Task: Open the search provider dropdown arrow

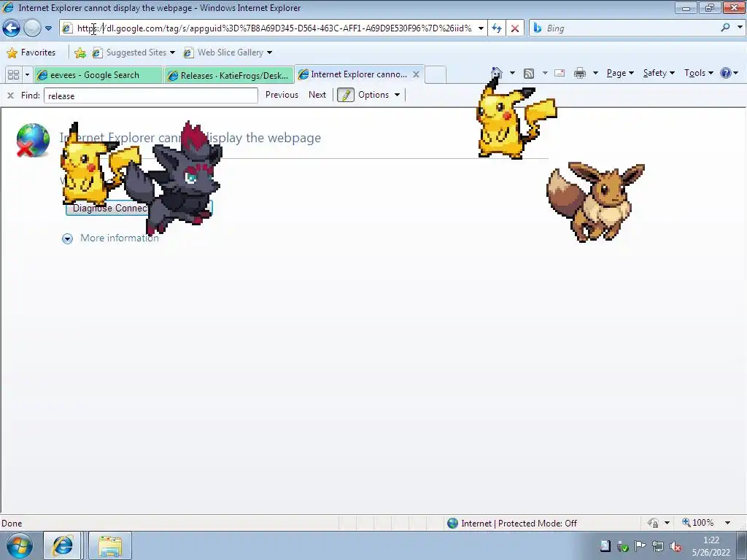Action: 740,28
